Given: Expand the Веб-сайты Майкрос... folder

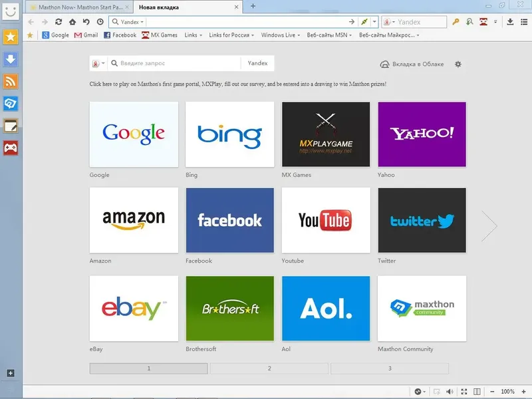Looking at the screenshot, I should coord(389,35).
